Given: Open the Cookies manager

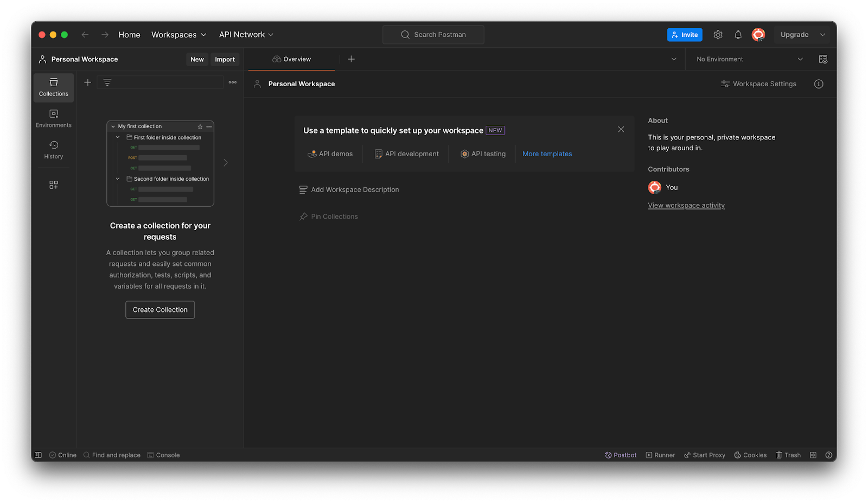Looking at the screenshot, I should [x=750, y=455].
